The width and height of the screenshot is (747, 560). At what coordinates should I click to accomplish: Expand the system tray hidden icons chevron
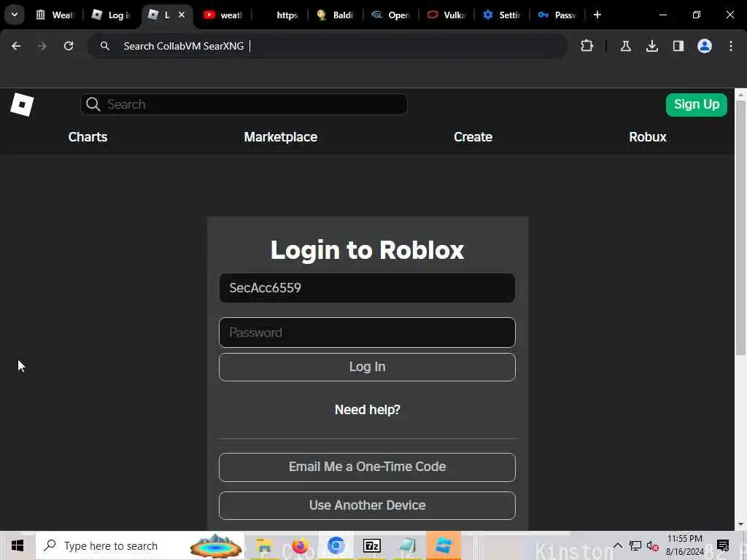pyautogui.click(x=617, y=545)
